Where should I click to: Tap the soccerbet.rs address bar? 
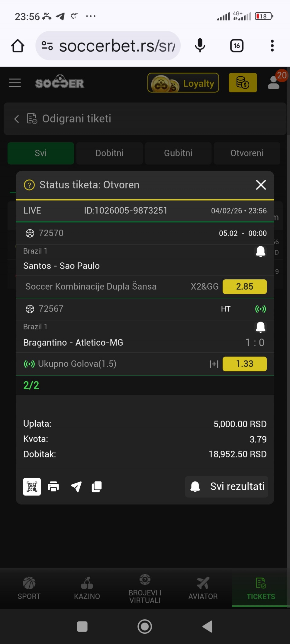pyautogui.click(x=108, y=46)
